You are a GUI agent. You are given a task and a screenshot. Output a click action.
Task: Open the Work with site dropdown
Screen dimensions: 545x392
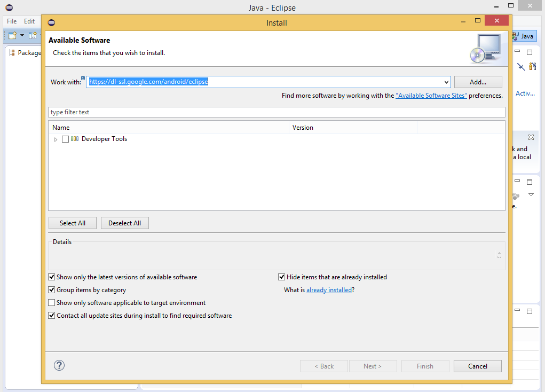click(447, 82)
